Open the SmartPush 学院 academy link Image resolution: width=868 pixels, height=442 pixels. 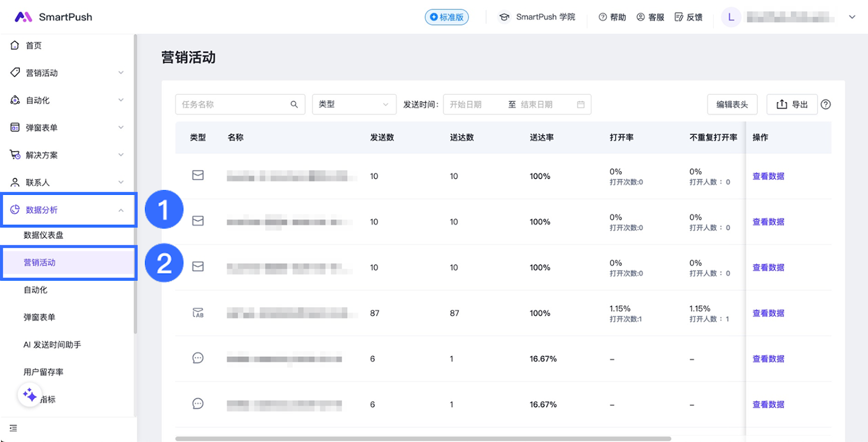coord(537,17)
